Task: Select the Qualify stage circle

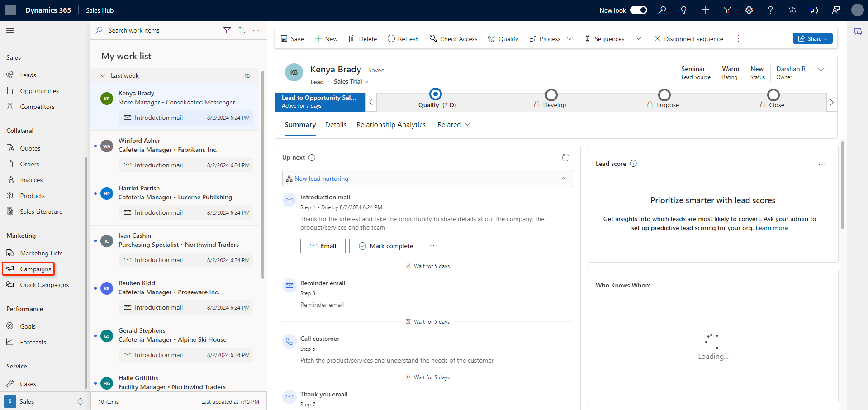Action: point(436,94)
